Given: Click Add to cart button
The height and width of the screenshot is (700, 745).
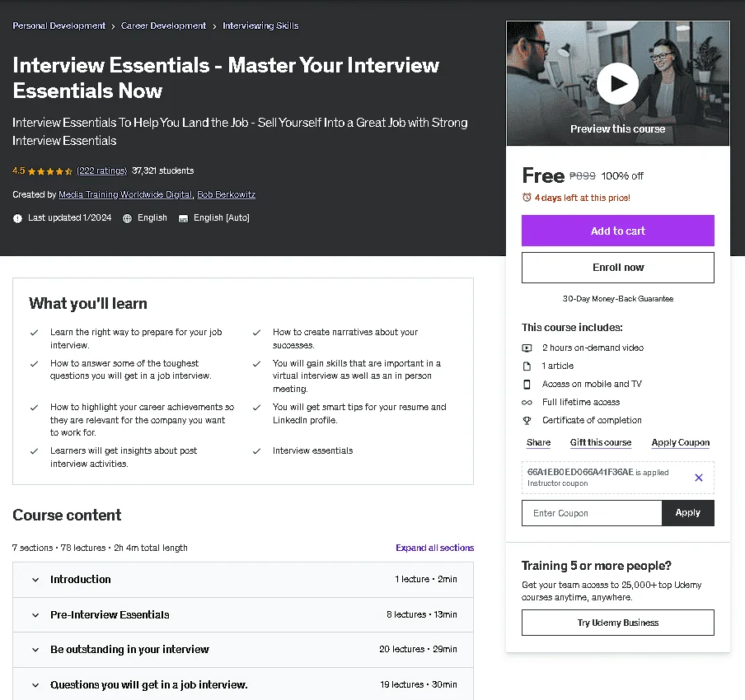Looking at the screenshot, I should pos(617,231).
